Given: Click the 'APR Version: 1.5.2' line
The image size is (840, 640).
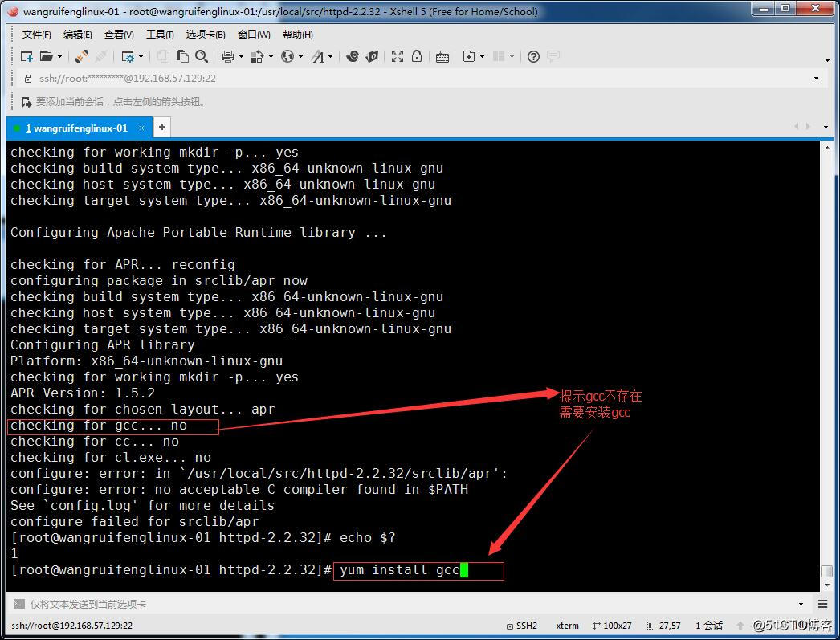Looking at the screenshot, I should (x=83, y=393).
